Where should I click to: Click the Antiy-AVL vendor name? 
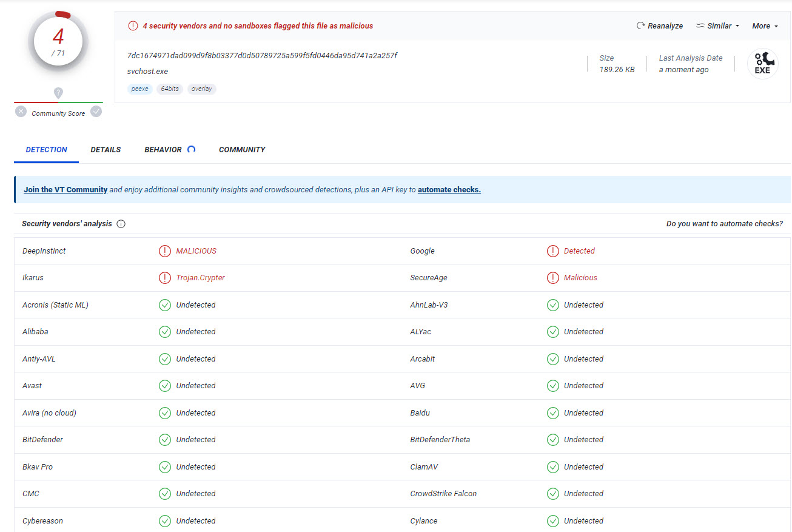tap(39, 359)
